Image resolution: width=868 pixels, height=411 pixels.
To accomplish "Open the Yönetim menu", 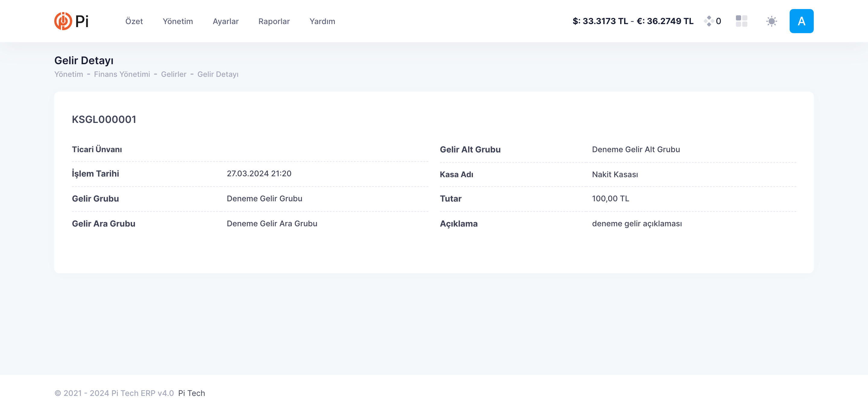I will [x=178, y=21].
